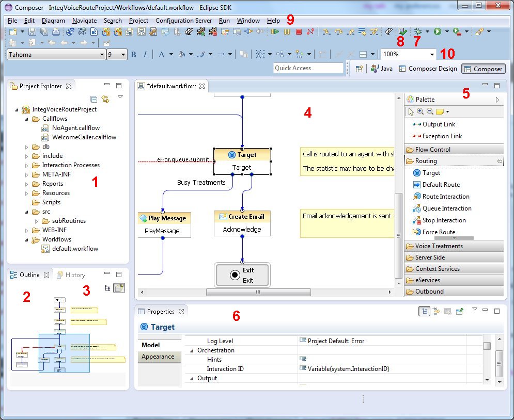Click the Font Color A icon
The height and width of the screenshot is (420, 514).
click(x=161, y=54)
